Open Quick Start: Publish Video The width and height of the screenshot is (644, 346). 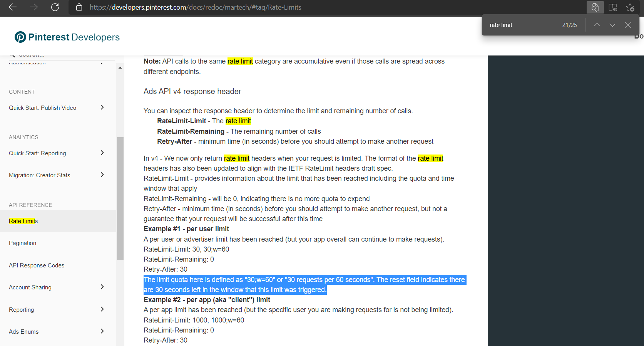coord(43,108)
